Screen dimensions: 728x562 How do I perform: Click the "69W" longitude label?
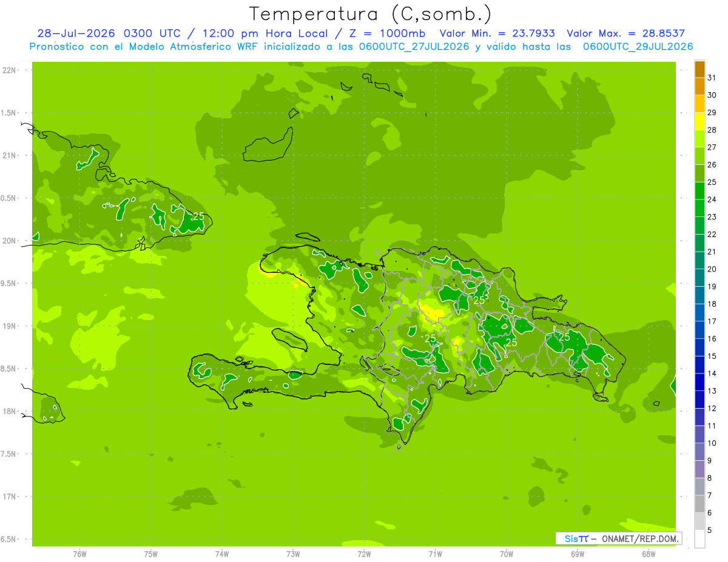coord(578,554)
